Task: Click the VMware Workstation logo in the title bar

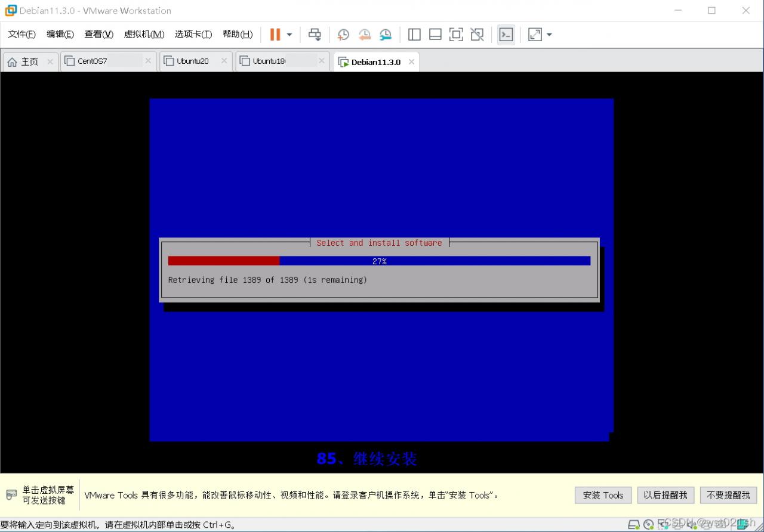Action: tap(11, 10)
